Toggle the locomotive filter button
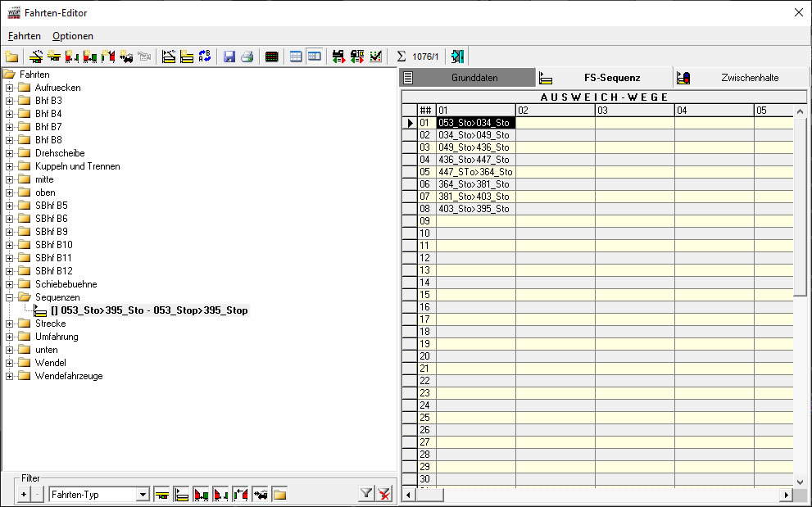The width and height of the screenshot is (812, 507). click(261, 494)
